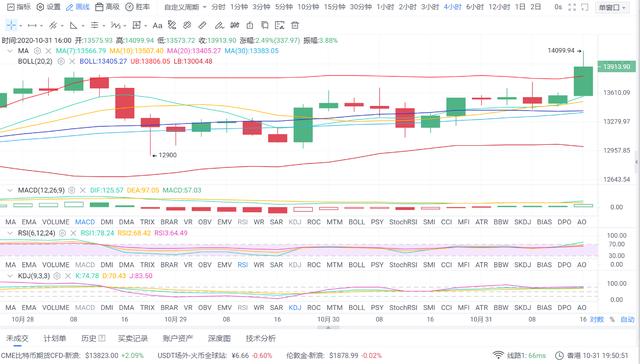Viewport: 640px width, 364px height.
Task: Click the pen-with-line drawing style icon
Action: click(219, 25)
